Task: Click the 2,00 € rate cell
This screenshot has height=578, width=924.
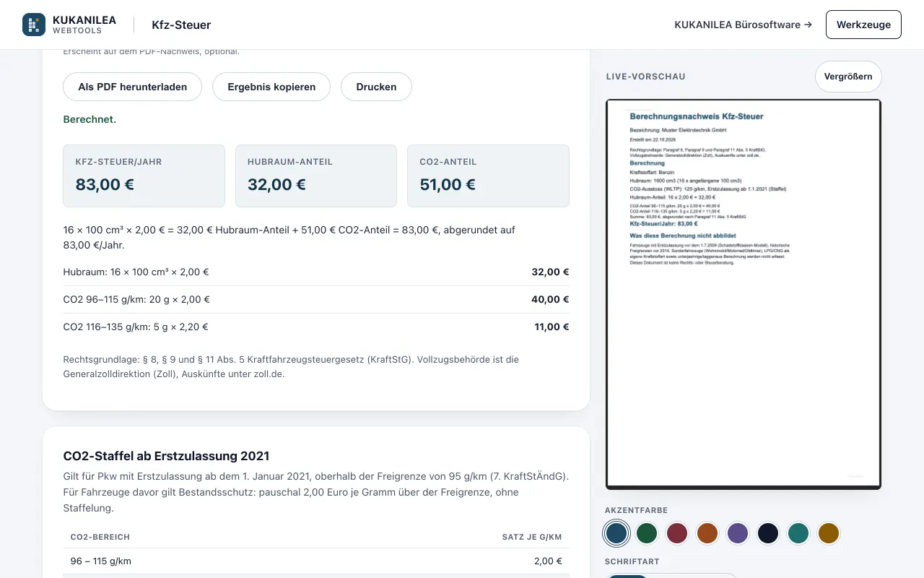Action: tap(548, 561)
